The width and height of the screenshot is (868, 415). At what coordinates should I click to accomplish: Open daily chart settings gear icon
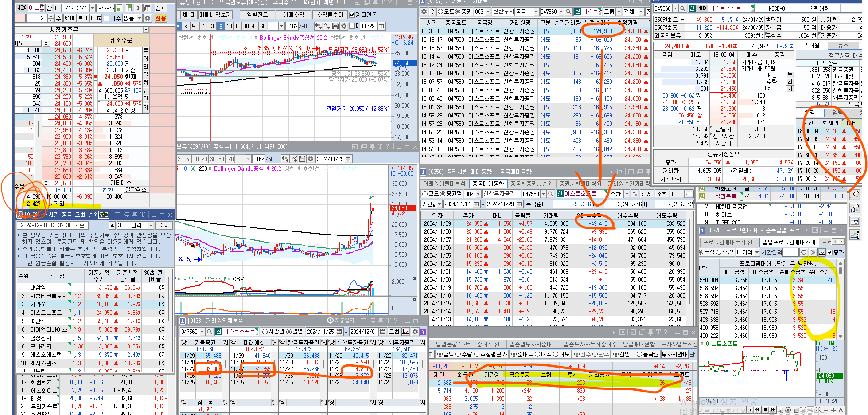(x=311, y=159)
